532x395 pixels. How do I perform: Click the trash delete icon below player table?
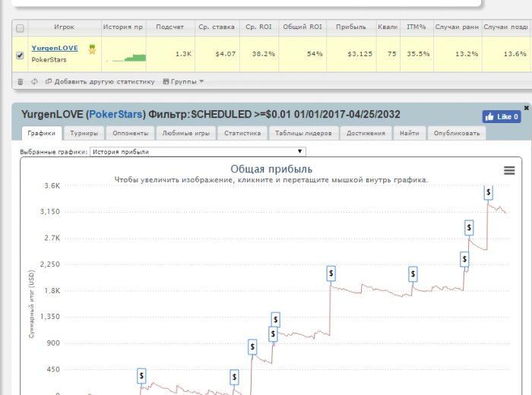point(20,81)
